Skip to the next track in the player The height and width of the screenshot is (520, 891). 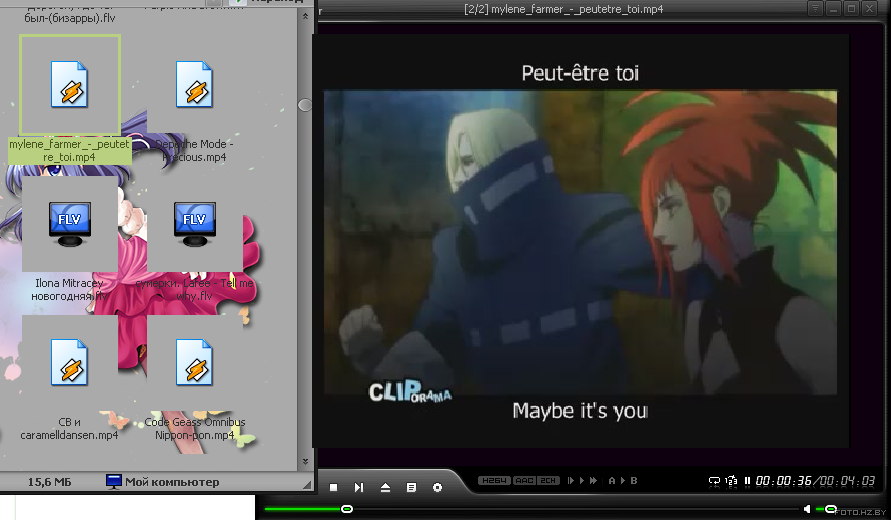pos(359,488)
